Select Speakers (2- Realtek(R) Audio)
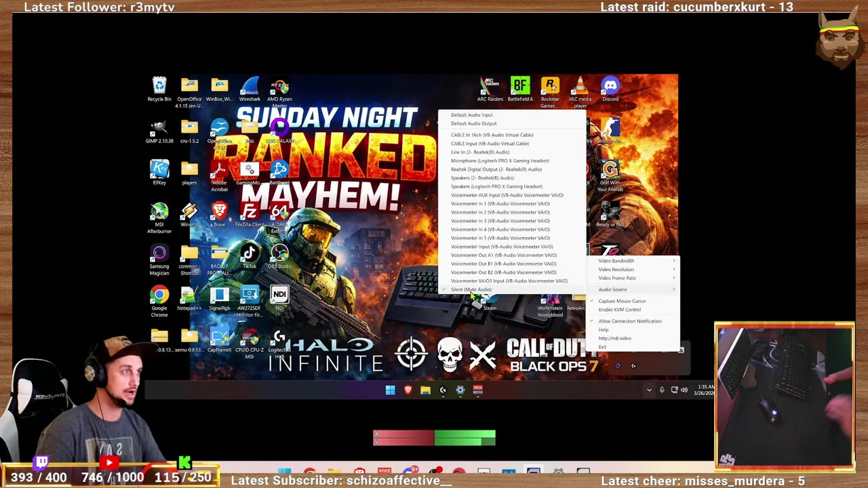The height and width of the screenshot is (488, 868). pos(512,178)
